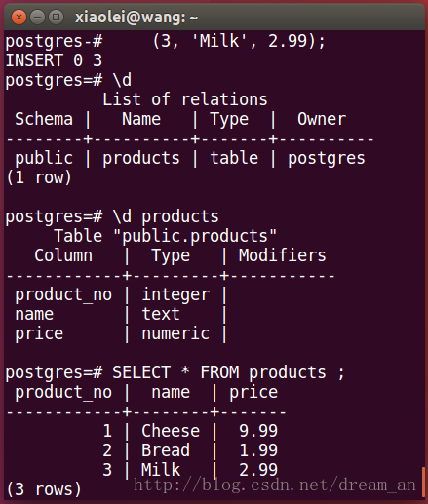Click the "\d products" command text

[x=166, y=216]
